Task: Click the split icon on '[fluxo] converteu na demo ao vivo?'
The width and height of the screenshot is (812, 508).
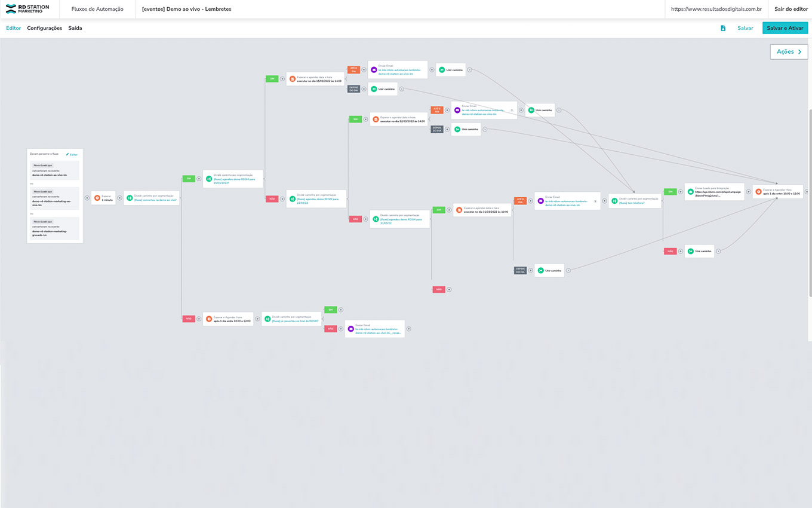Action: [x=130, y=198]
